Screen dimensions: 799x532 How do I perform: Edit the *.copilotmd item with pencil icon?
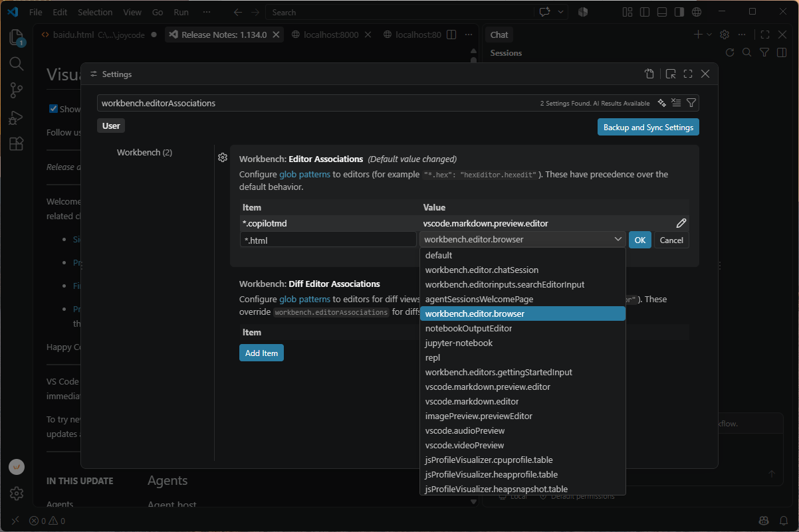tap(681, 223)
